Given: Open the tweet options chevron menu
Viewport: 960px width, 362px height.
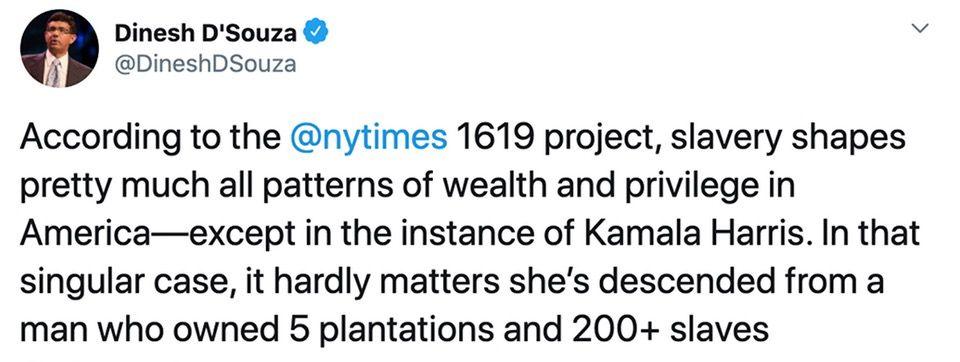Looking at the screenshot, I should [920, 28].
